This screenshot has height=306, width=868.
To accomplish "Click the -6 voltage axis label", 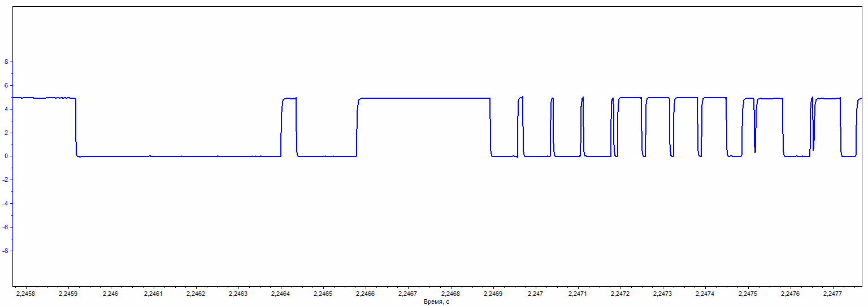I will 6,227.
